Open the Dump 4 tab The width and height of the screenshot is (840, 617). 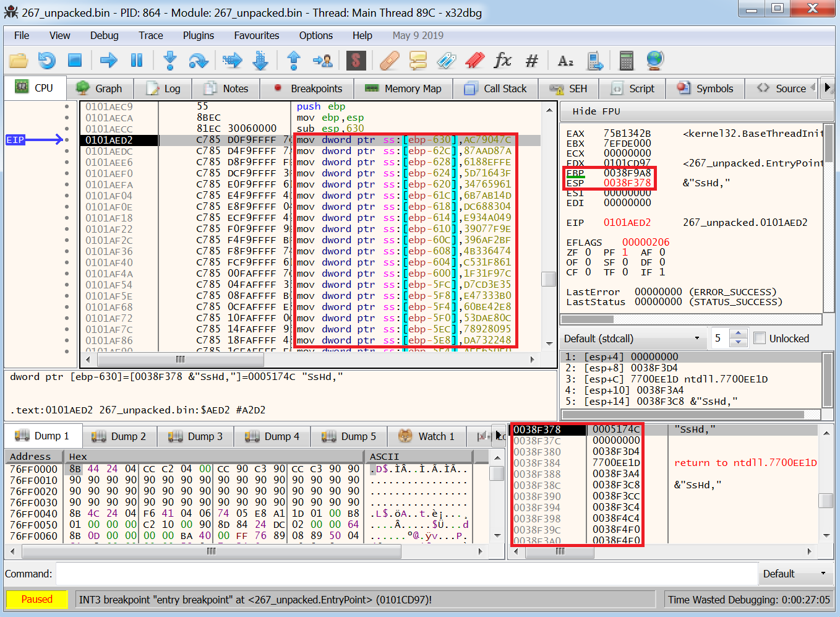pos(272,436)
